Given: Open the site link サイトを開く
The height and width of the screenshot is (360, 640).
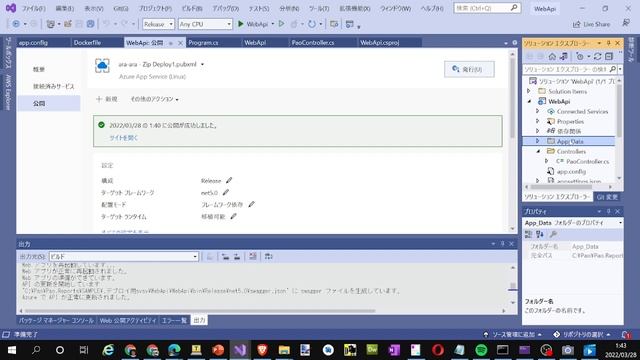Looking at the screenshot, I should [124, 138].
